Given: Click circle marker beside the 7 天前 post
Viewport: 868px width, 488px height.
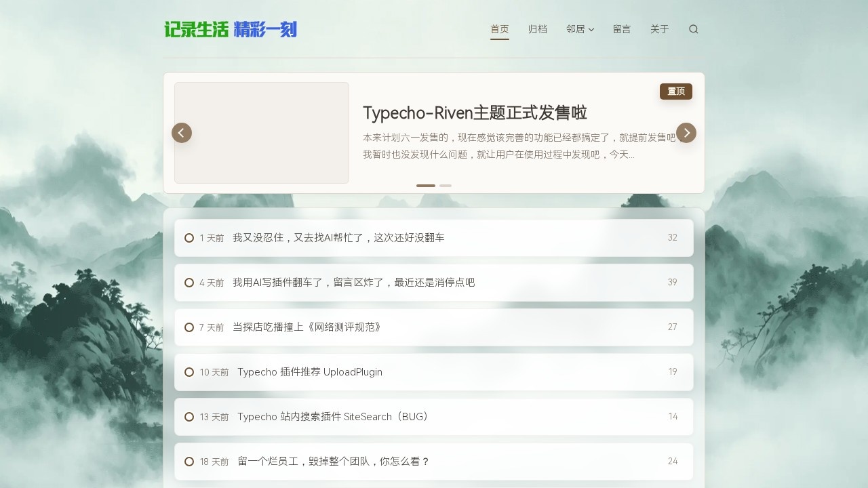Looking at the screenshot, I should [189, 327].
